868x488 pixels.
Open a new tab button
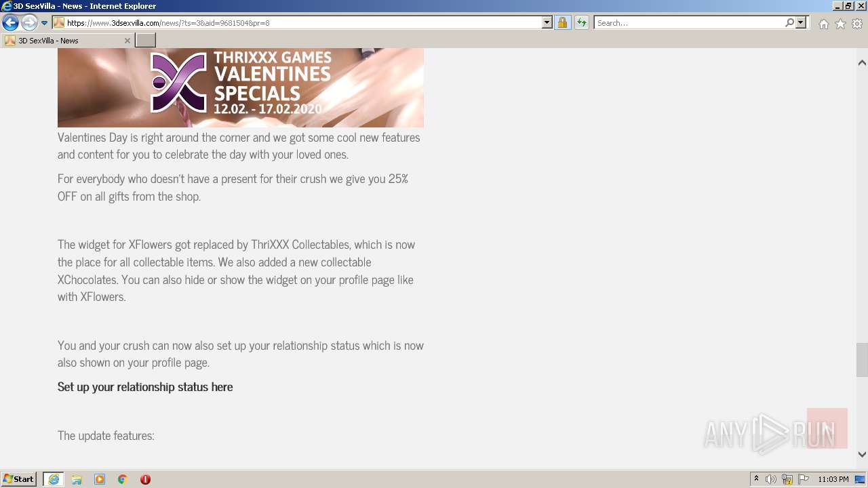coord(145,41)
